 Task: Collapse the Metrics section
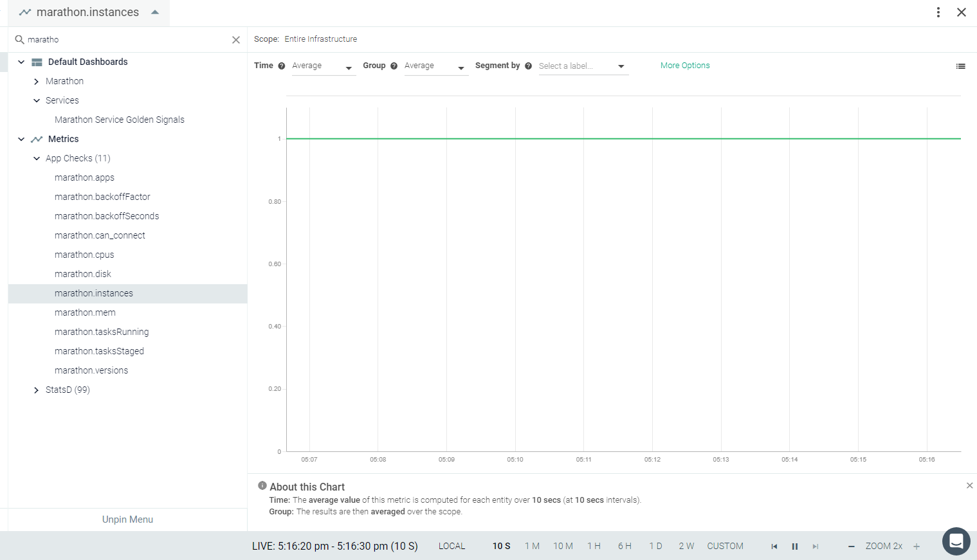coord(21,140)
